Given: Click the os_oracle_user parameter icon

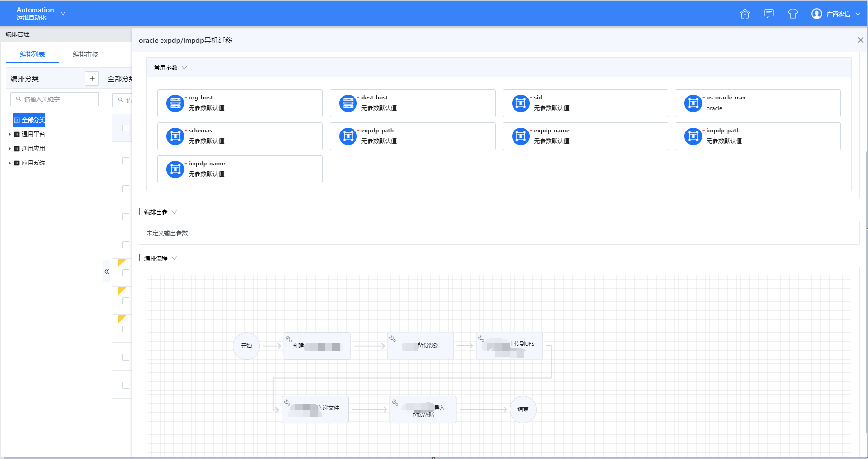Looking at the screenshot, I should coord(693,103).
